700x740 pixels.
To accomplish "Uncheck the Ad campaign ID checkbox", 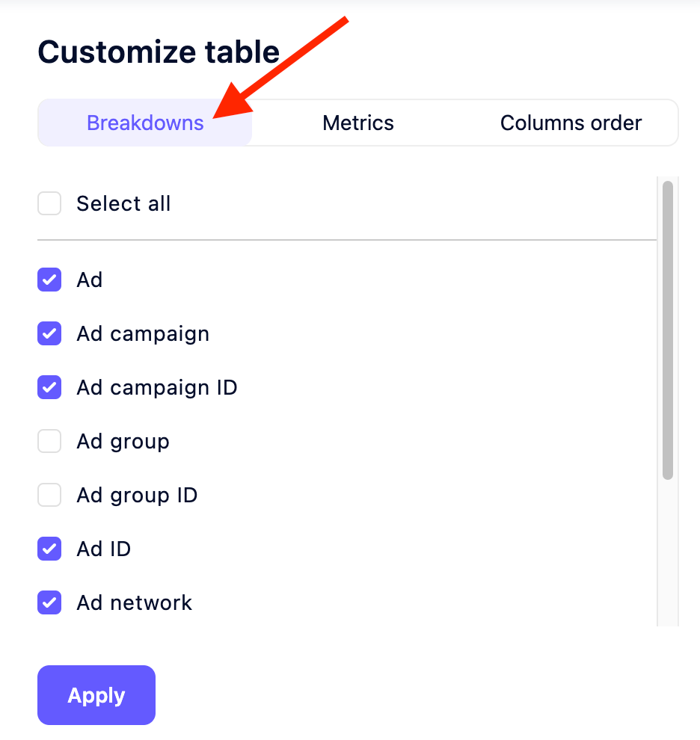I will tap(49, 387).
